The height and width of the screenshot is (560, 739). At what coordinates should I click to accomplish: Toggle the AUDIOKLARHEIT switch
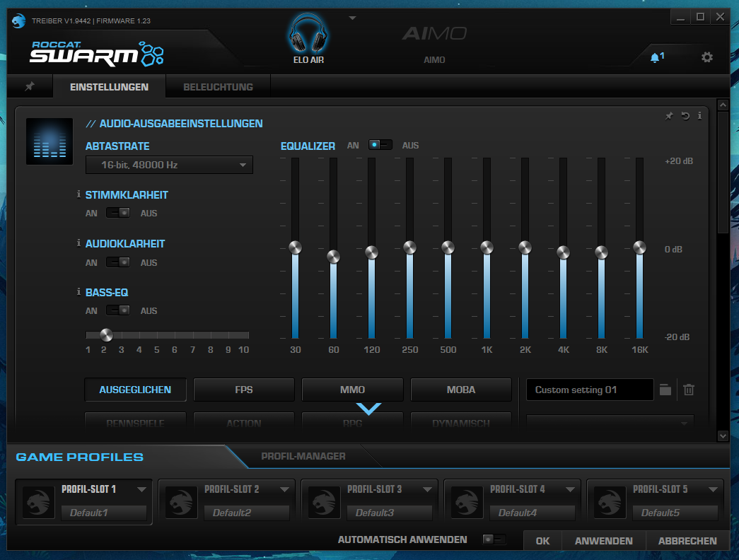click(118, 262)
